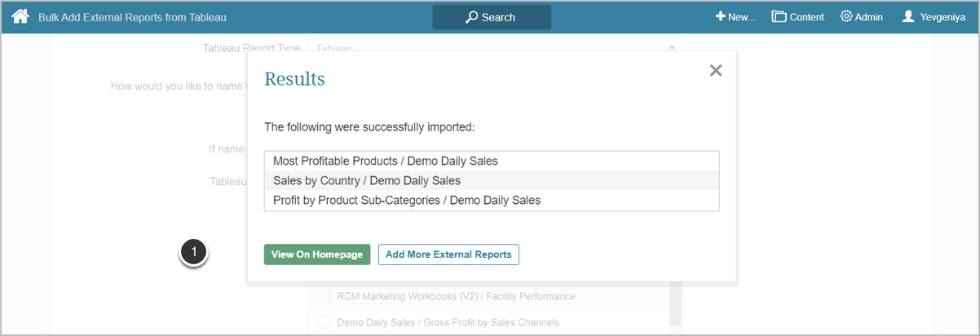Click the home icon in header
Screen dimensions: 980x336
point(20,16)
